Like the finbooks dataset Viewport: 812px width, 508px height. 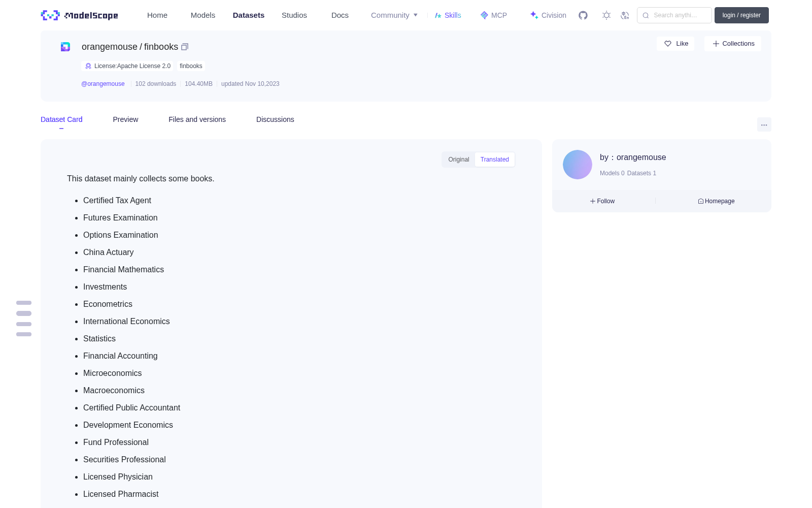(x=675, y=44)
